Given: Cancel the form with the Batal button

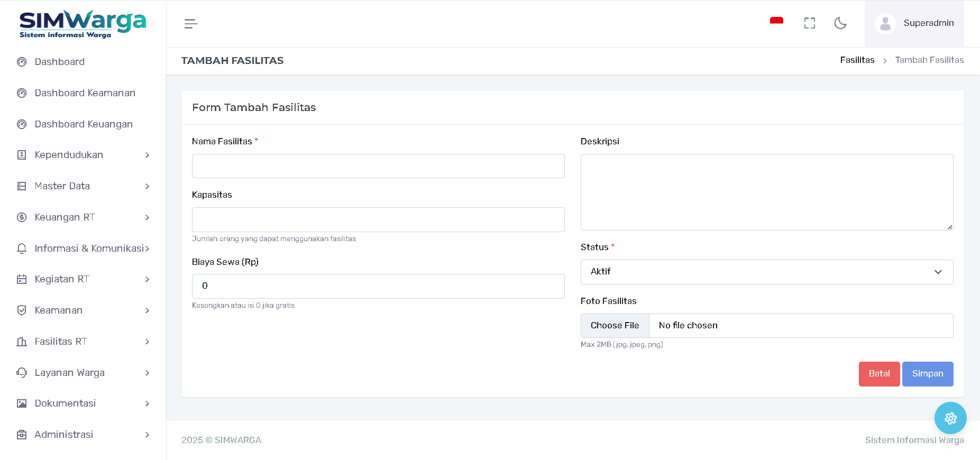Looking at the screenshot, I should coord(878,374).
